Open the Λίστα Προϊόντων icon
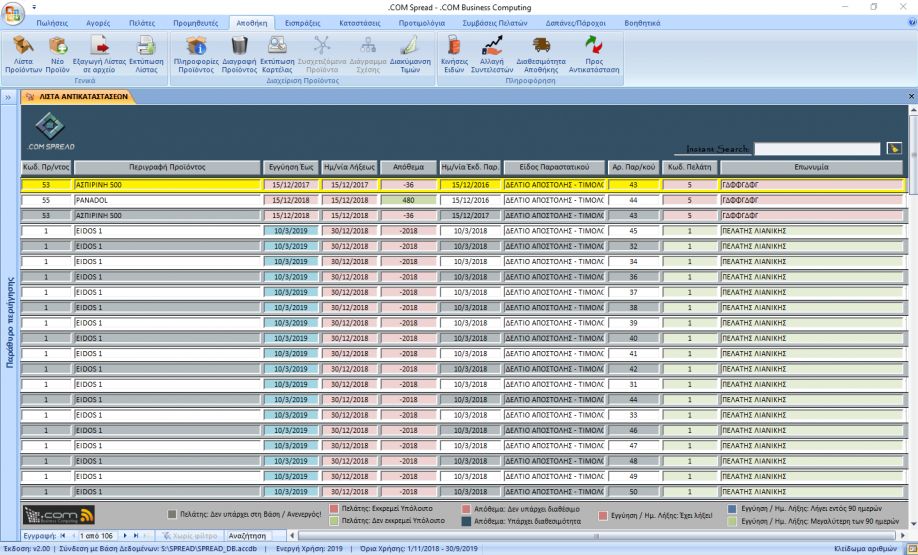This screenshot has height=555, width=918. tap(23, 54)
